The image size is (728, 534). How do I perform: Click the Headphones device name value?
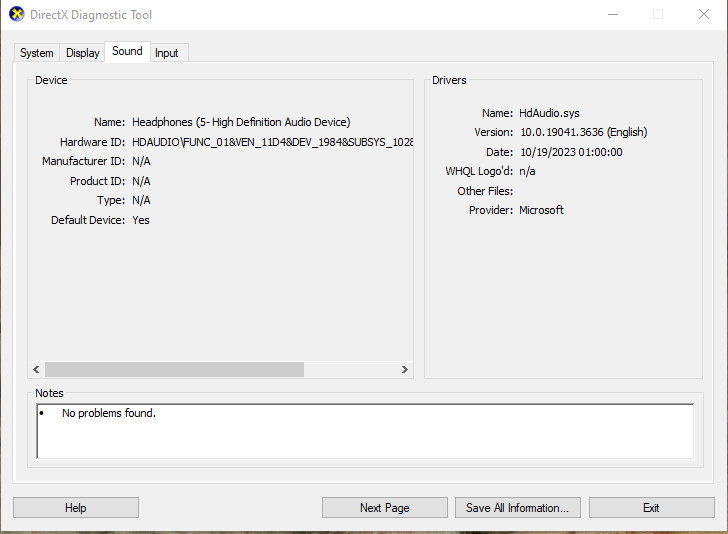click(x=241, y=122)
